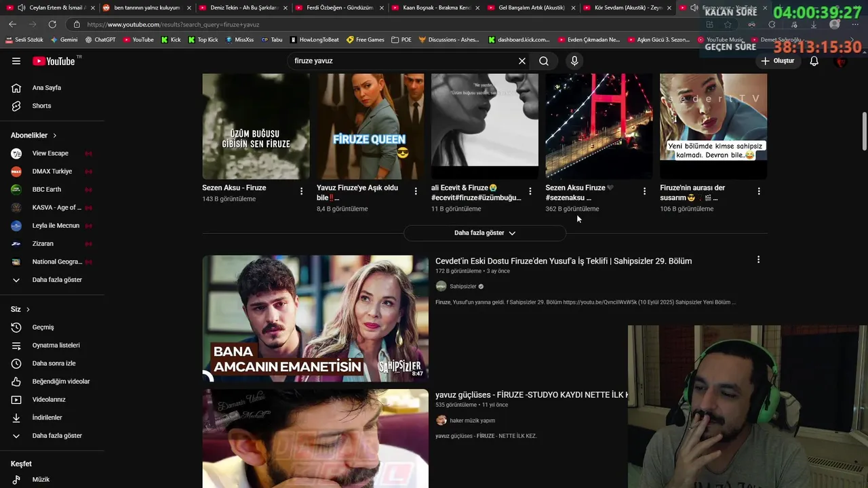Open options for Sezen Aksu - Firuze short
The height and width of the screenshot is (488, 868).
301,191
